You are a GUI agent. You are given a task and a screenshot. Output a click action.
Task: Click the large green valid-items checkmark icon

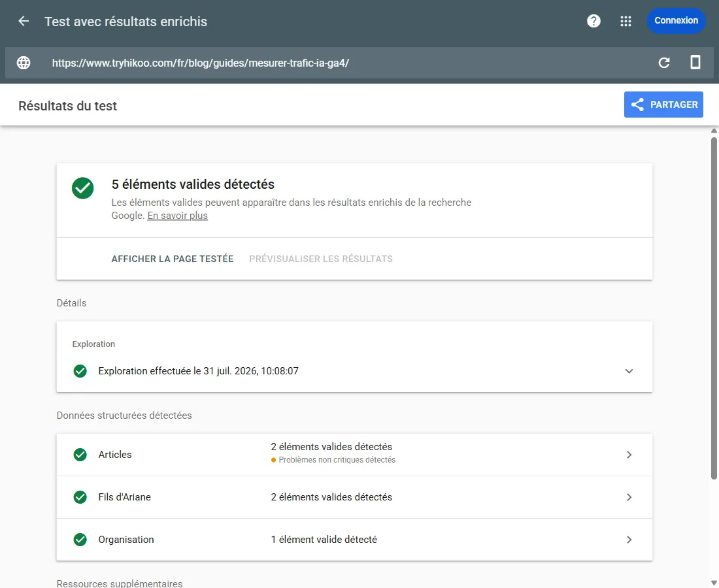click(82, 188)
